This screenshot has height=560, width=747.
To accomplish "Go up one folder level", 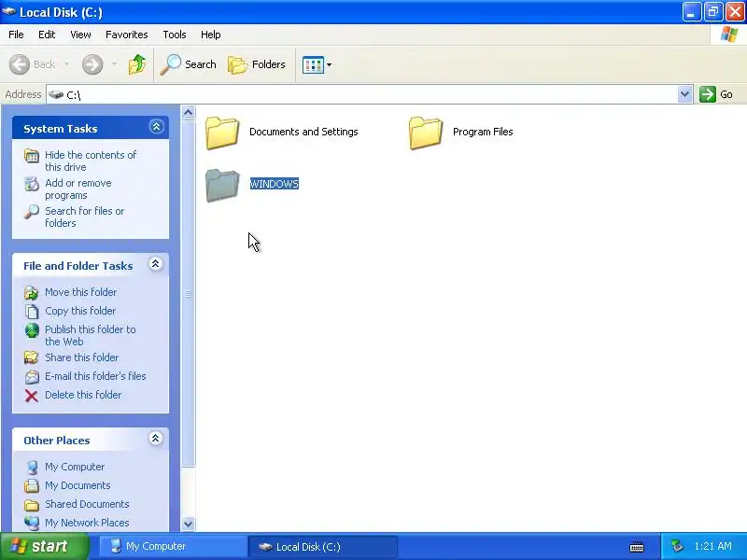I will click(x=137, y=64).
